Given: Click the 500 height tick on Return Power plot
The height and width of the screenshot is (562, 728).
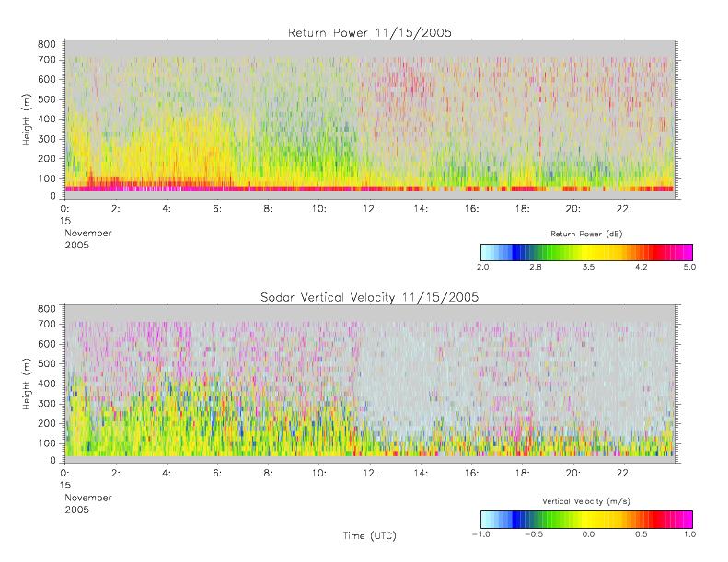Looking at the screenshot, I should (46, 99).
